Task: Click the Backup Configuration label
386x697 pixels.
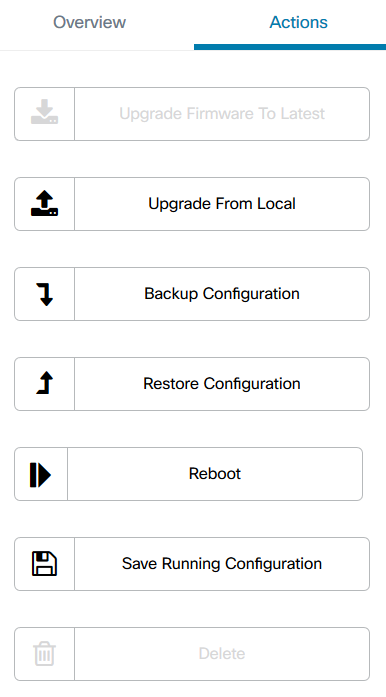Action: (x=222, y=294)
